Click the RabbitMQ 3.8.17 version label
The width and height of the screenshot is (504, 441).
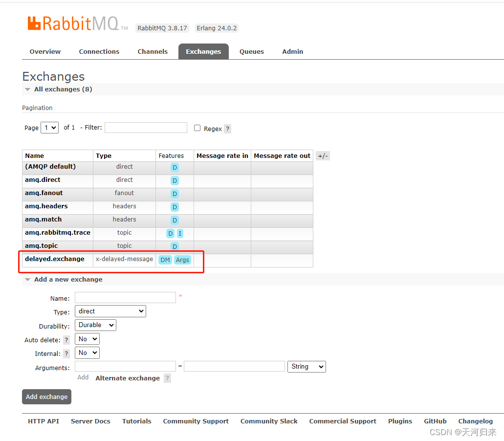click(162, 28)
